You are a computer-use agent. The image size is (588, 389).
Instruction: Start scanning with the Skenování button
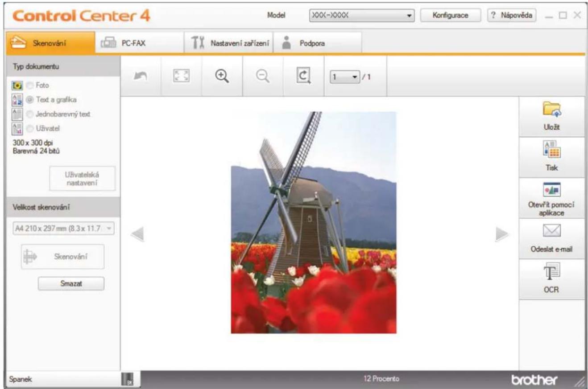(62, 257)
